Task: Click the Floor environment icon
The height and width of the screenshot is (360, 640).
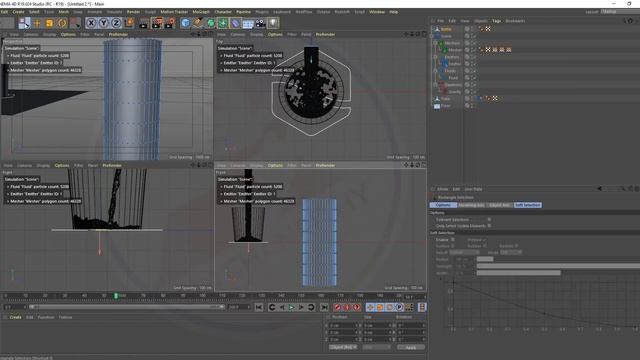Action: [x=248, y=23]
